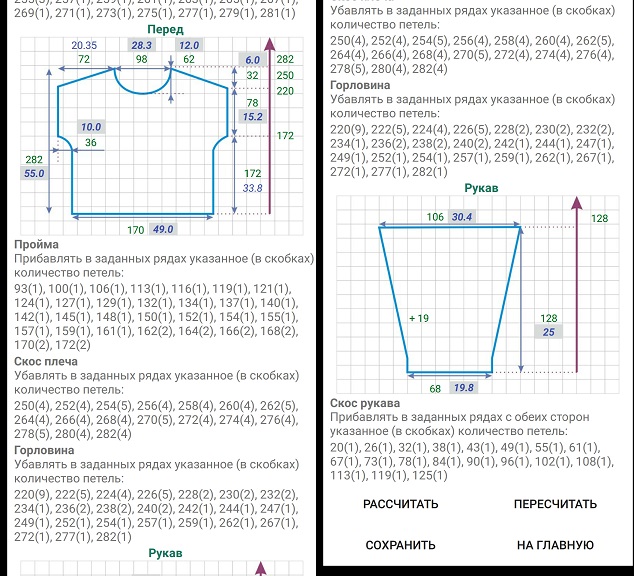Select the 12.0 shoulder width label
This screenshot has width=634, height=576.
(188, 46)
